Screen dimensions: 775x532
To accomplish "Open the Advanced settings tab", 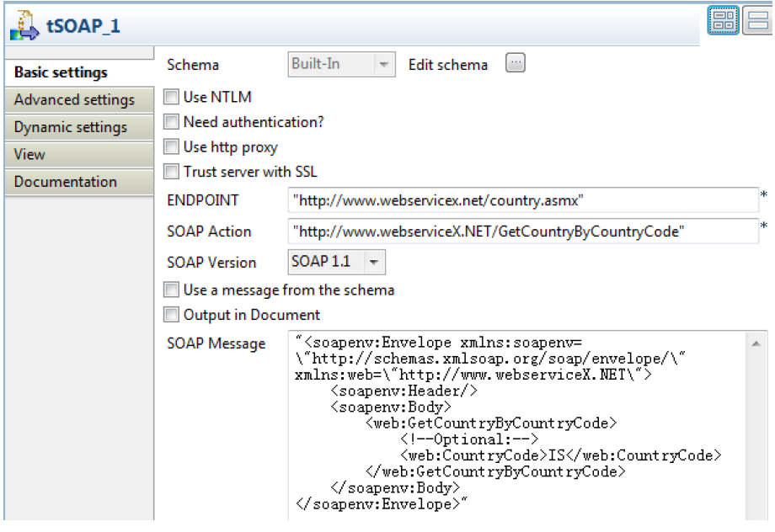I will [x=74, y=100].
